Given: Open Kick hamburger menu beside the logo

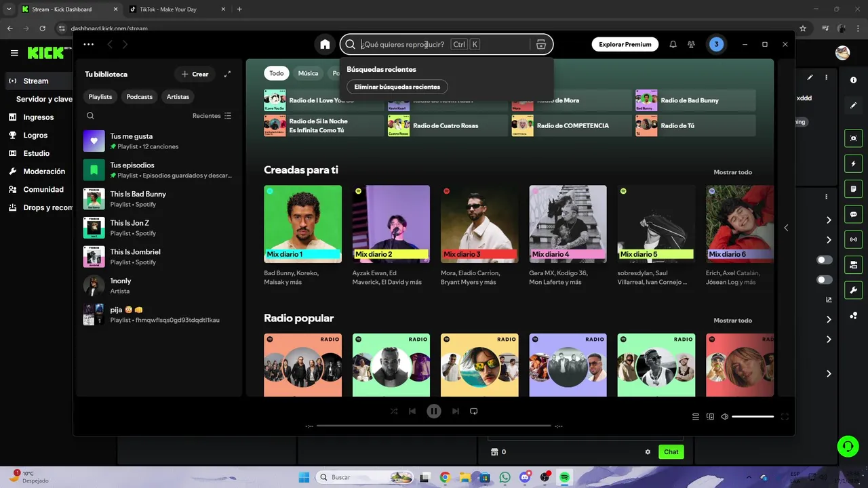Looking at the screenshot, I should (14, 53).
